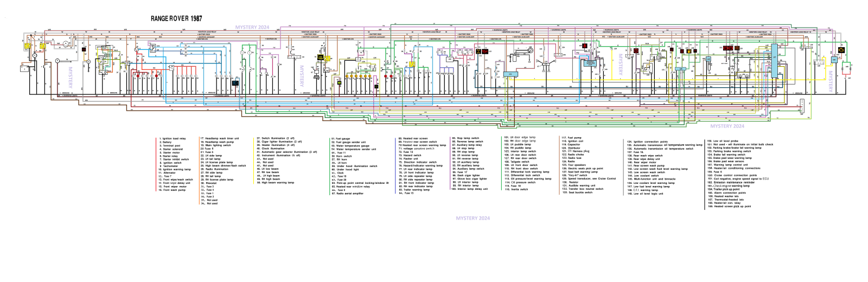Select legend entry "134. Ignition connection points"

pyautogui.click(x=648, y=142)
